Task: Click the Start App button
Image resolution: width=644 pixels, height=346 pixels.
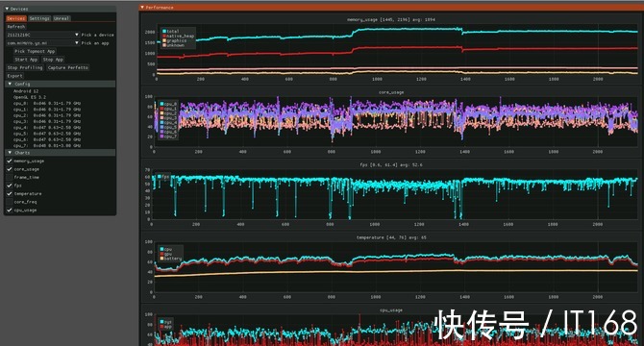Action: pyautogui.click(x=26, y=60)
